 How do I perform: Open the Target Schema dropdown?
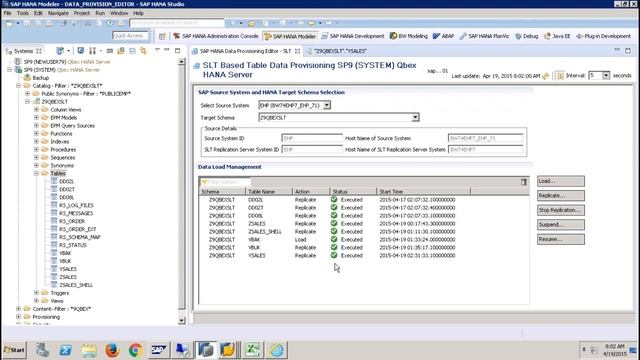415,118
